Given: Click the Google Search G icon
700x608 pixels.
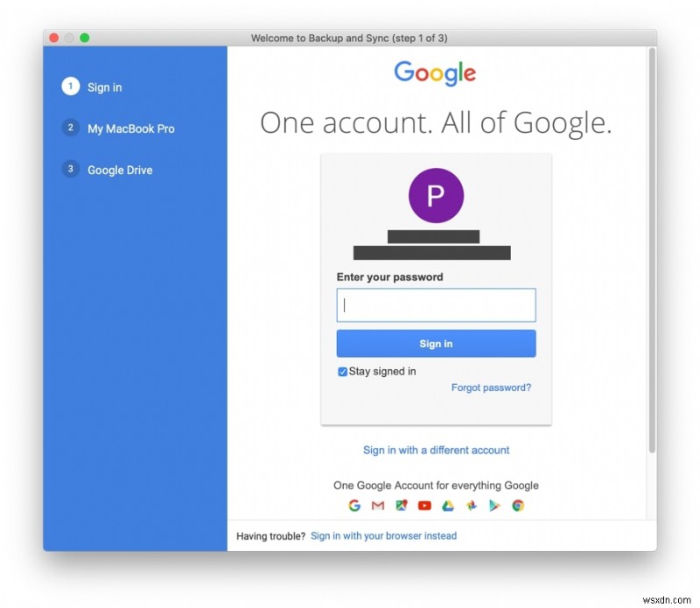Looking at the screenshot, I should pos(354,506).
